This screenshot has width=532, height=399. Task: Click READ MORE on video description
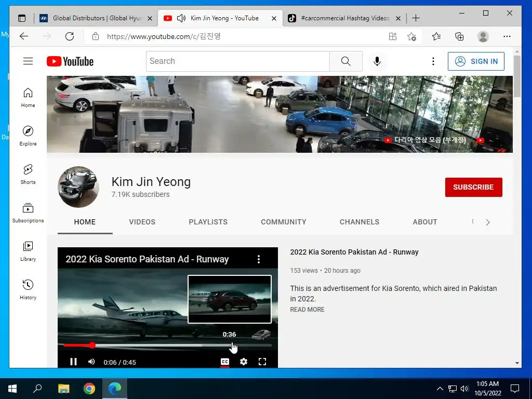(307, 310)
